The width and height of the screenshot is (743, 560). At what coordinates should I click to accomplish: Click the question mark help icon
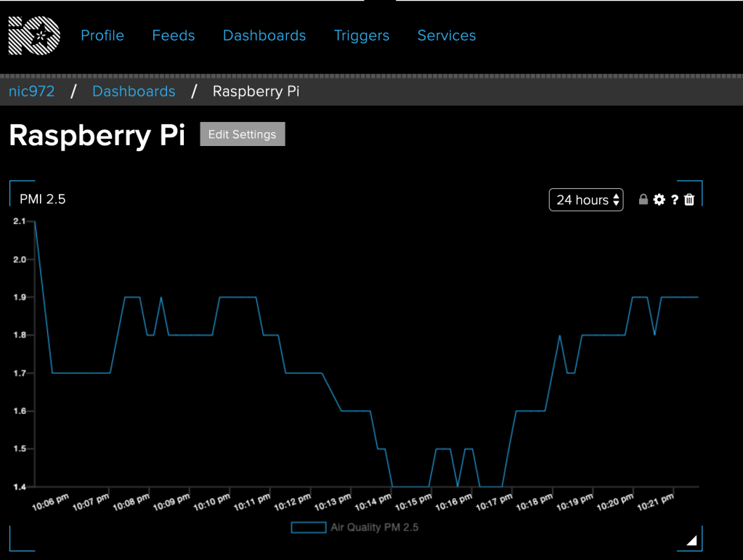(674, 200)
